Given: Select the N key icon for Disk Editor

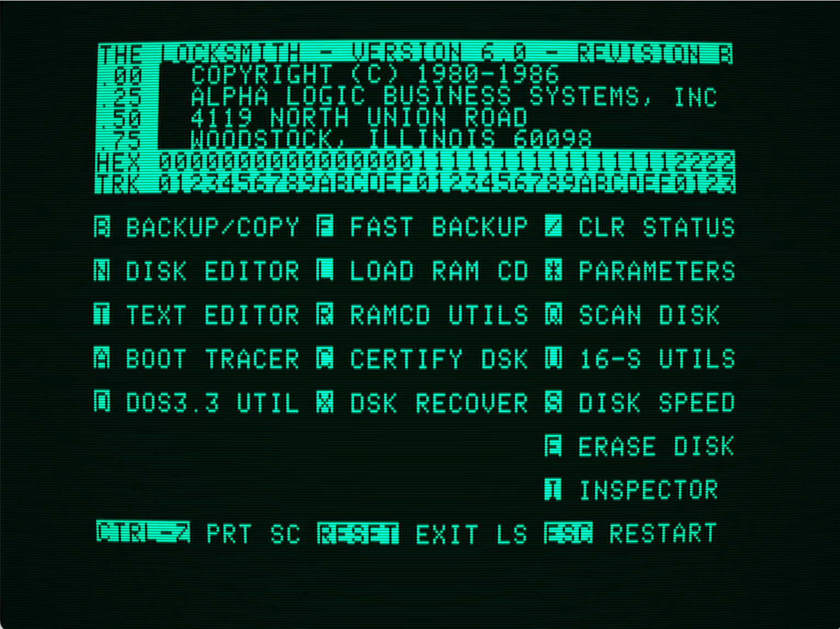Looking at the screenshot, I should click(102, 271).
